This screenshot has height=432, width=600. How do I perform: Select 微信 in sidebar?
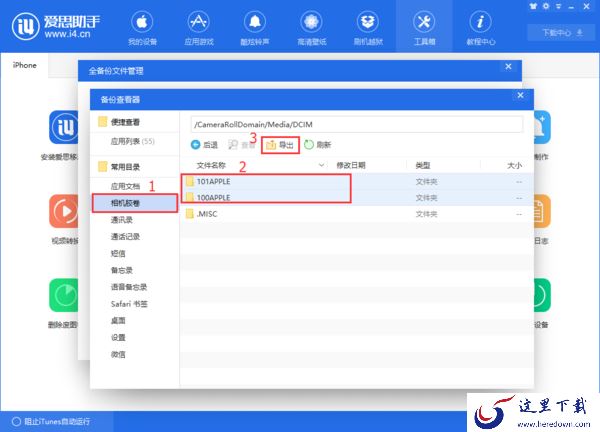(118, 355)
